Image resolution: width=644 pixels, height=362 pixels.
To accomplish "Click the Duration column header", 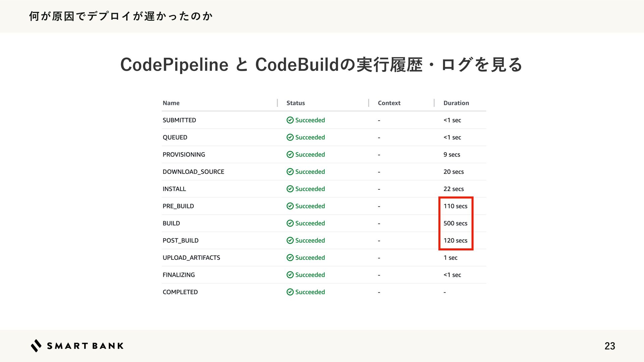I will 456,103.
